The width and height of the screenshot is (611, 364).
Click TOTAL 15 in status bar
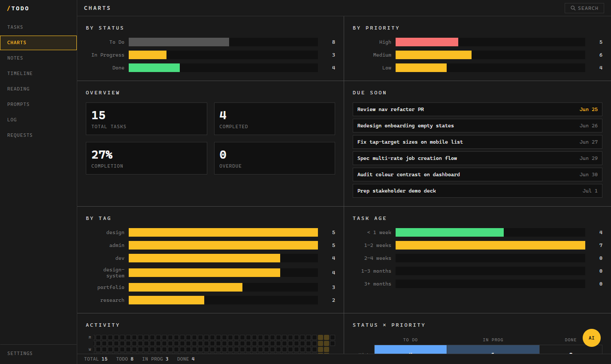click(96, 359)
